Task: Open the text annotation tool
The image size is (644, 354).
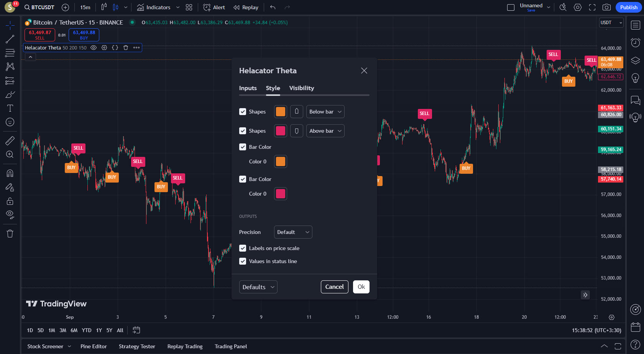Action: [10, 108]
